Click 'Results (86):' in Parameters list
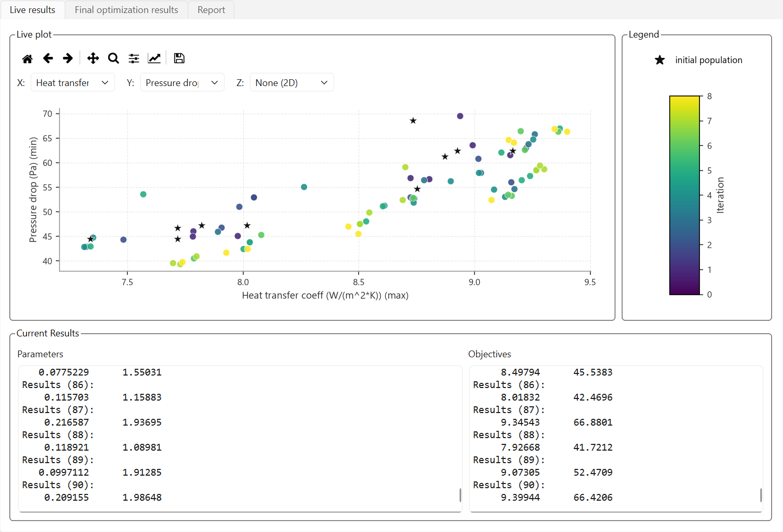 [x=58, y=385]
